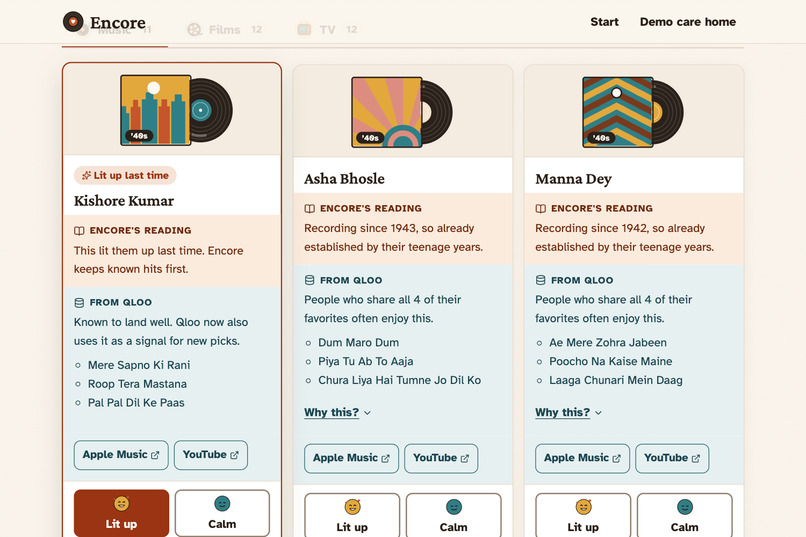Viewport: 806px width, 537px height.
Task: Open YouTube for Manna Dey
Action: 672,458
